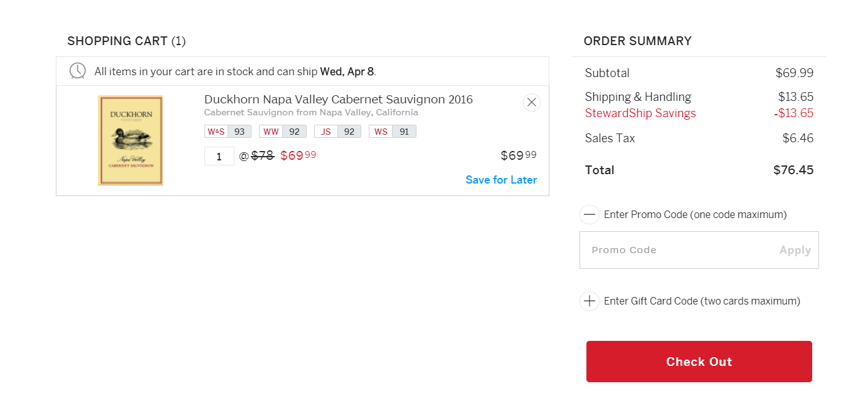
Task: Open the WW 92 rating badge
Action: point(283,132)
